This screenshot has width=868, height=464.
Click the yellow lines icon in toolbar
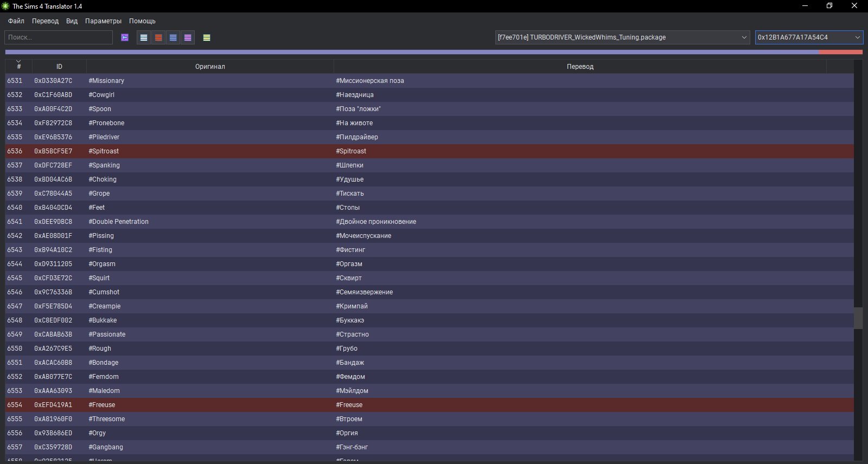pos(207,37)
